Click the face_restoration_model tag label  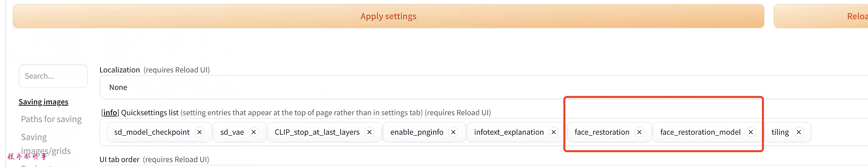[700, 132]
